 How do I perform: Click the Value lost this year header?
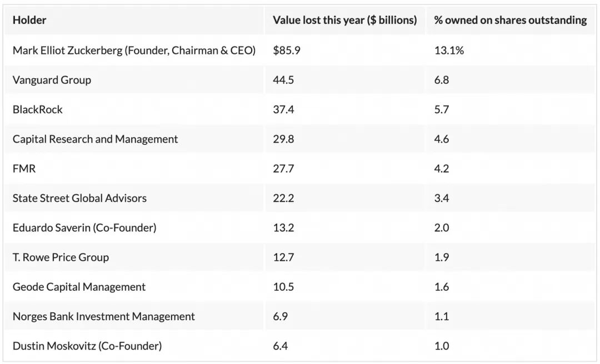pyautogui.click(x=344, y=20)
